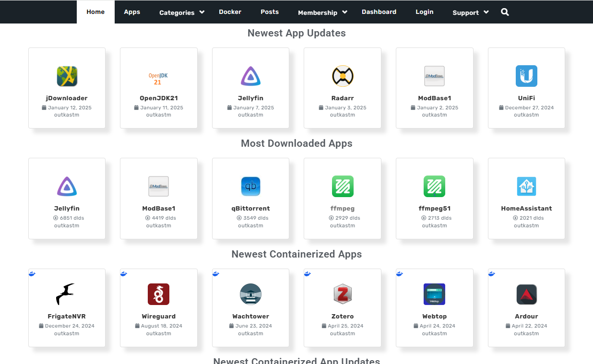
Task: Click "6851 dlds" on Jellyfin card
Action: coord(72,218)
